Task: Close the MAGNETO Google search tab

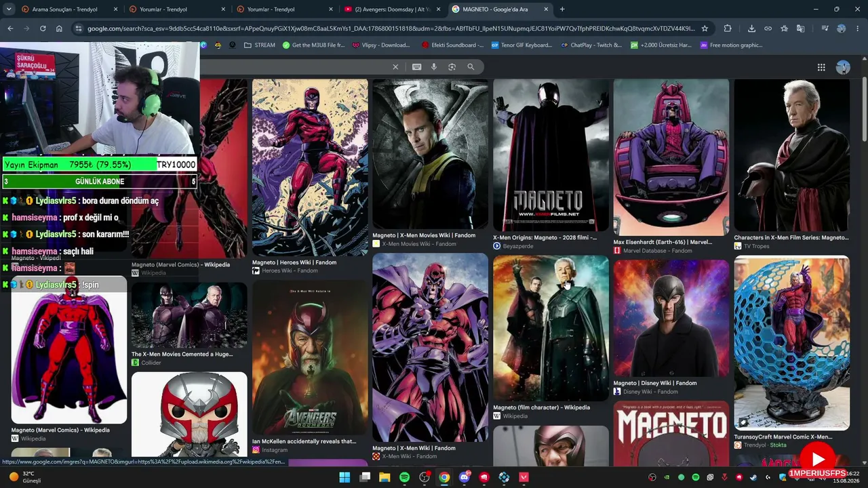Action: (545, 9)
